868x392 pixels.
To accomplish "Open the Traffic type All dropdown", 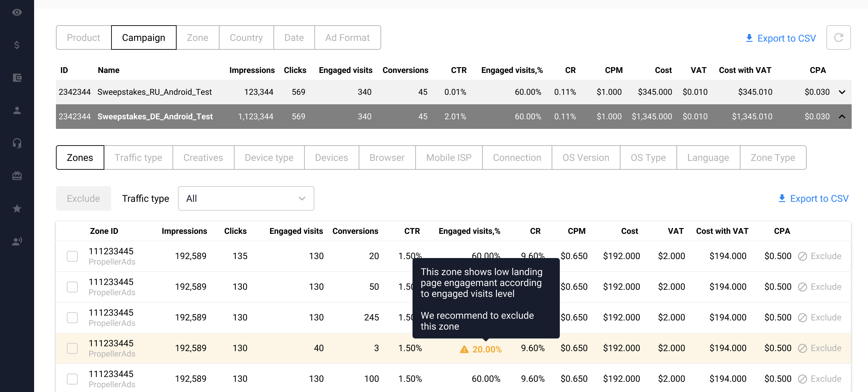I will pyautogui.click(x=246, y=198).
